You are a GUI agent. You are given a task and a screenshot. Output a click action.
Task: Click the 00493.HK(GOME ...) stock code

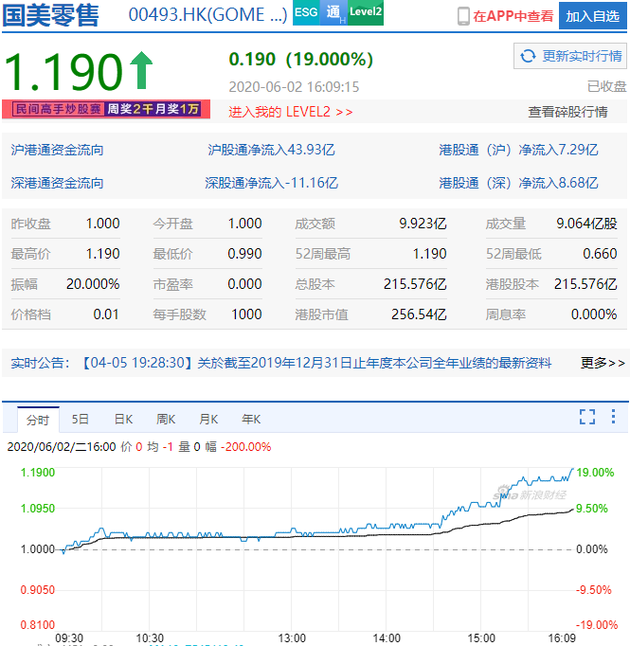point(208,15)
